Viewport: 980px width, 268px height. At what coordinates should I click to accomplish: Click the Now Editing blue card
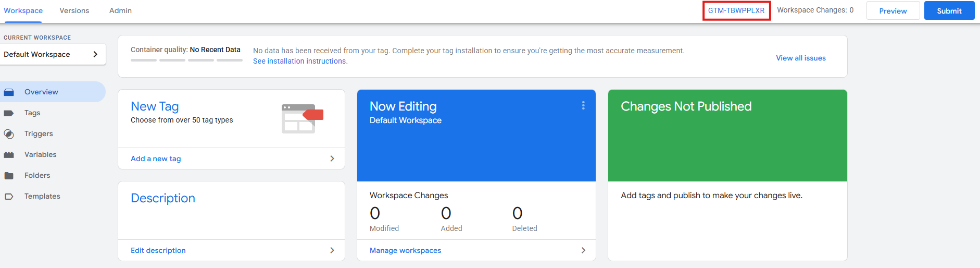tap(476, 136)
